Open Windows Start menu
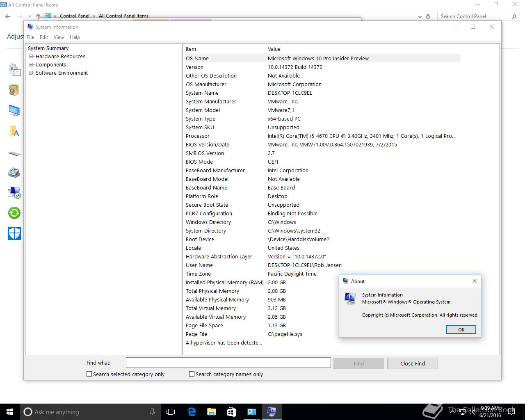 (x=10, y=412)
